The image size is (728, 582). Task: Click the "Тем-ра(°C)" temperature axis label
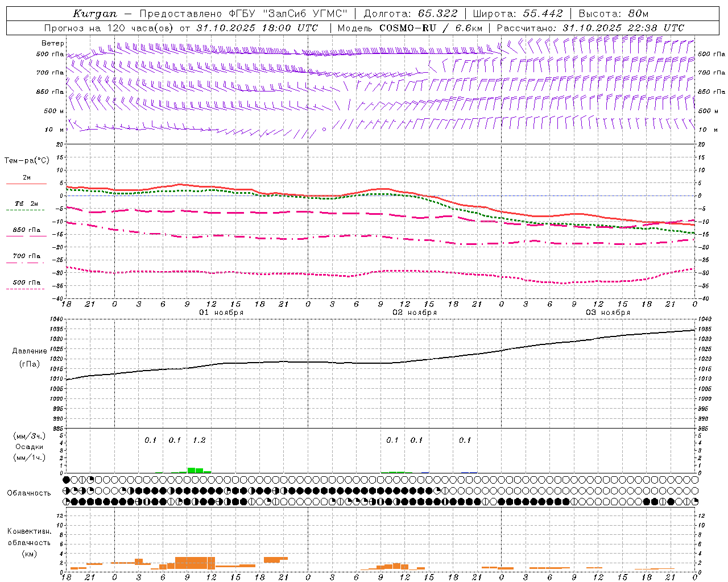[27, 161]
